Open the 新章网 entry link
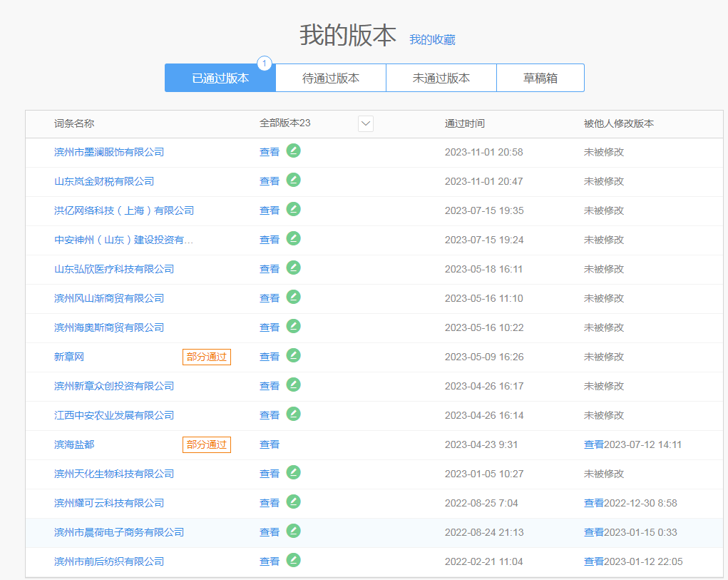 [x=69, y=357]
